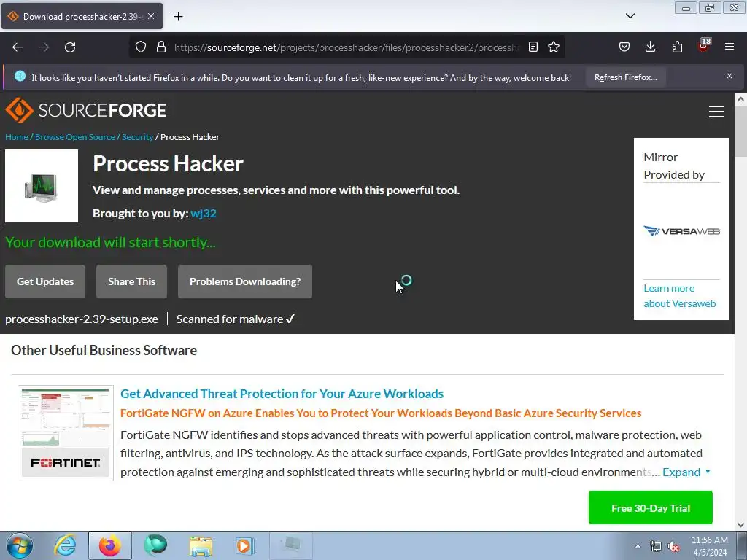Click the processhacker-2.39-setup.exe file name
This screenshot has width=747, height=560.
[82, 319]
